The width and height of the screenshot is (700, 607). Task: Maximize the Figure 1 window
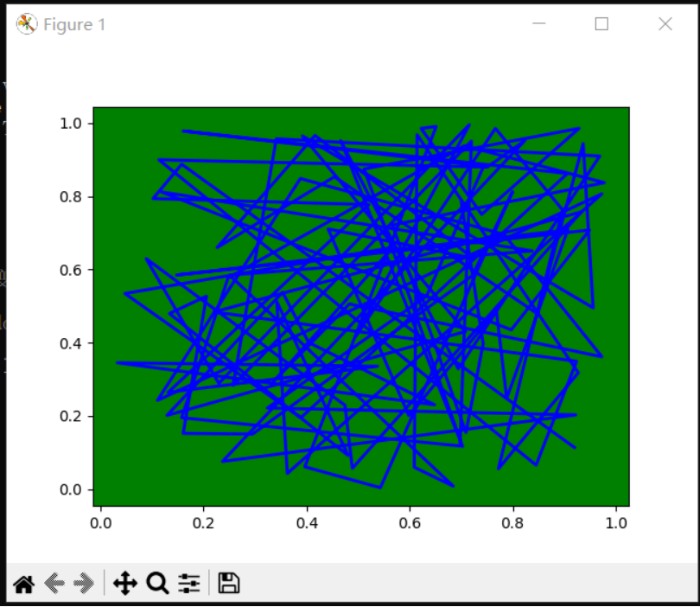point(601,23)
